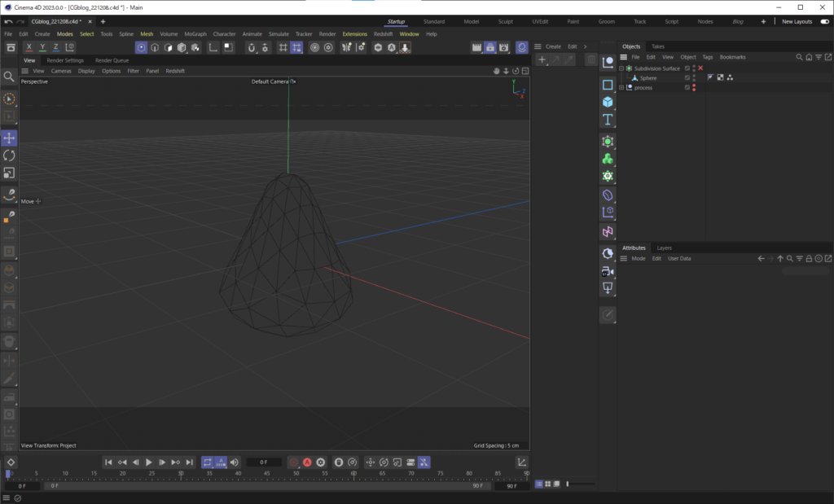This screenshot has width=834, height=504.
Task: Select the Move tool in the left toolbar
Action: coord(9,137)
